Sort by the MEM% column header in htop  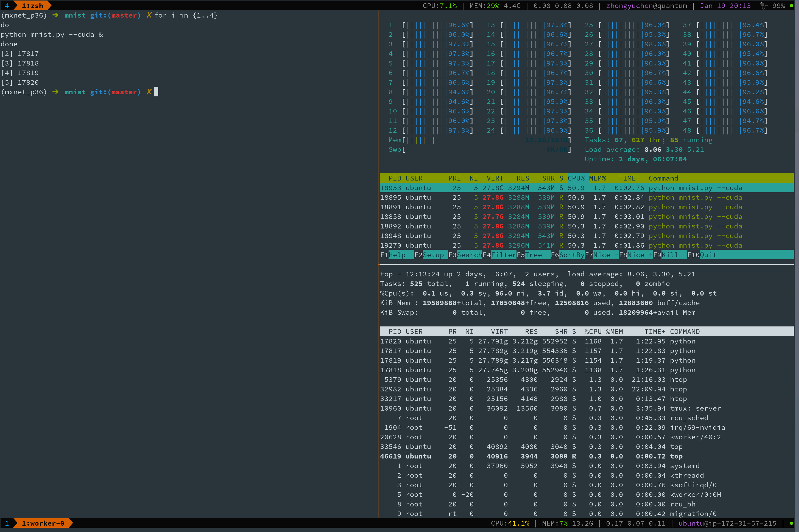[597, 178]
